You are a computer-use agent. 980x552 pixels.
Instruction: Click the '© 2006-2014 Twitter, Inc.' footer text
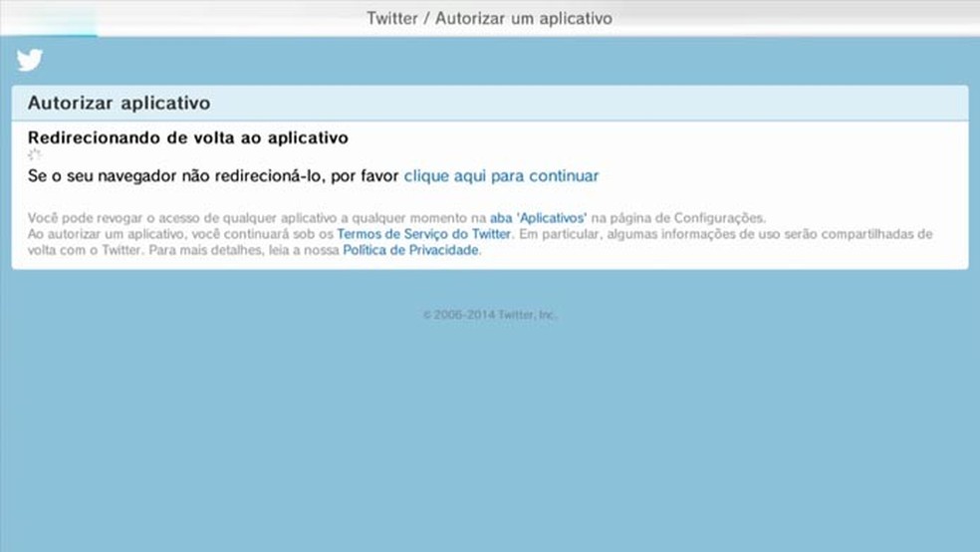(489, 315)
